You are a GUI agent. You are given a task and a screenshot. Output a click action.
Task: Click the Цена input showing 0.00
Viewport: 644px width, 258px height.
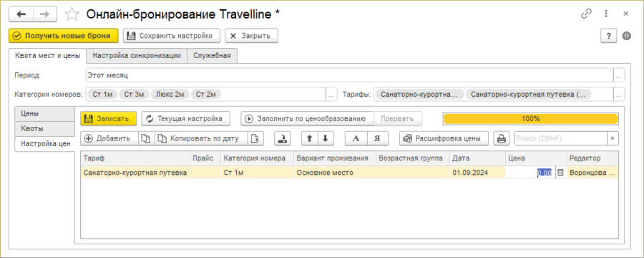click(x=531, y=173)
